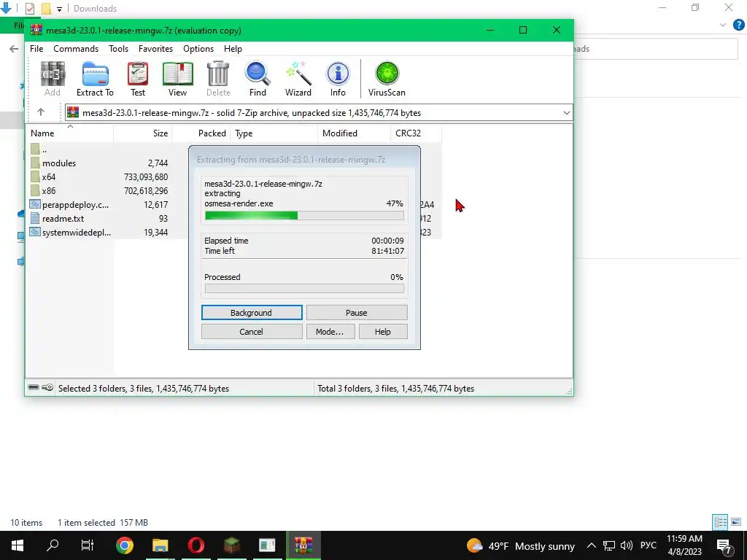Click the network tray icon
The height and width of the screenshot is (560, 747).
[609, 545]
